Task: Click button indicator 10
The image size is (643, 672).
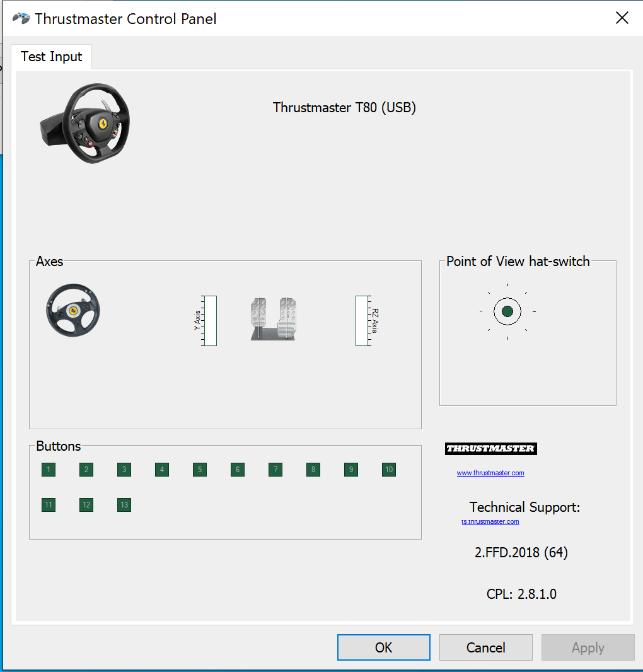Action: click(x=389, y=469)
